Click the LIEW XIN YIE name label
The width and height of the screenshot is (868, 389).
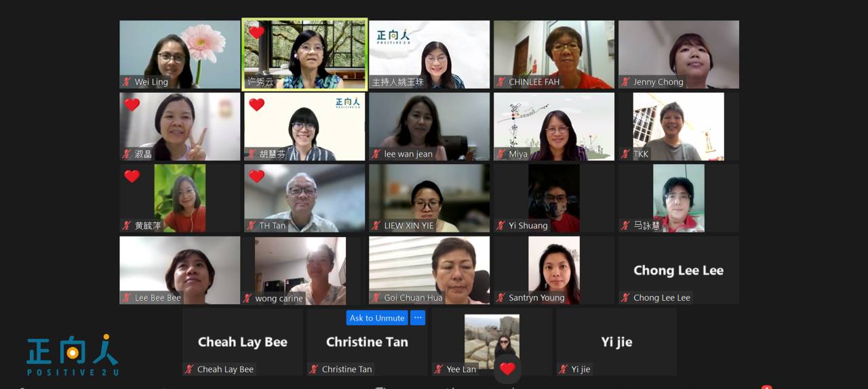coord(409,226)
